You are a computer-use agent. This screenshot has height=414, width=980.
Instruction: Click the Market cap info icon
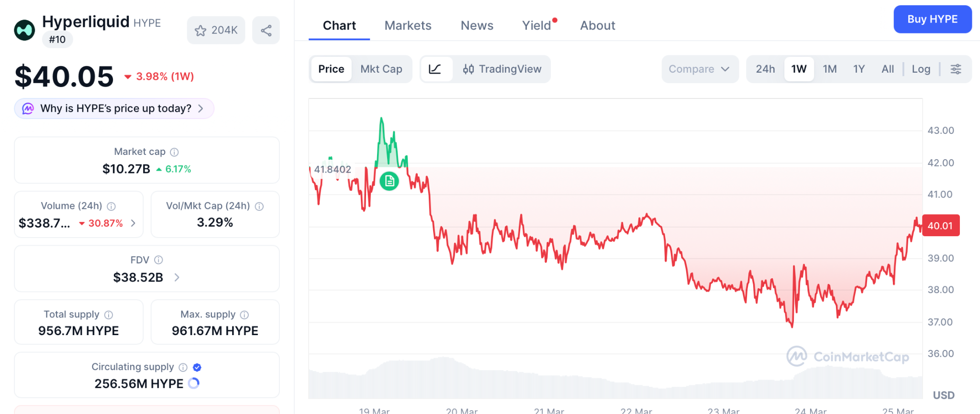(x=175, y=152)
